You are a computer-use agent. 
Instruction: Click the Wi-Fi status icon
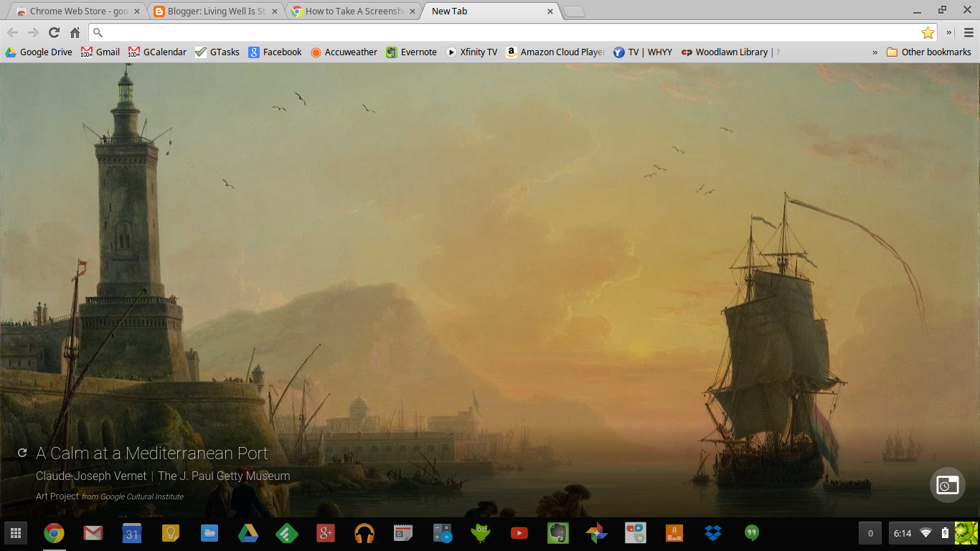click(926, 533)
